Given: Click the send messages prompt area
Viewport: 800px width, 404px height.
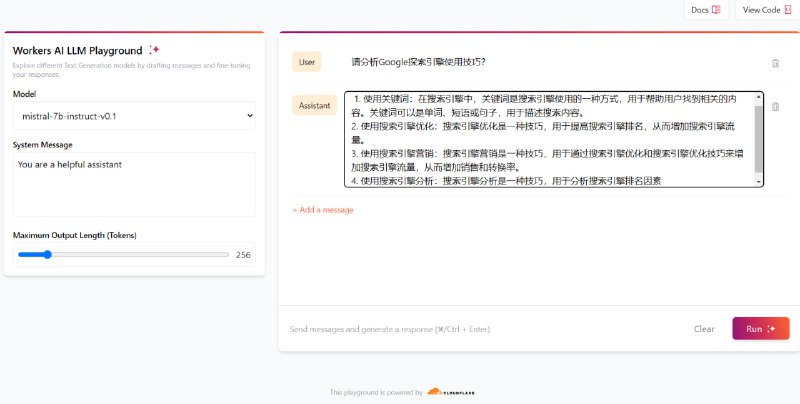Looking at the screenshot, I should [x=480, y=328].
